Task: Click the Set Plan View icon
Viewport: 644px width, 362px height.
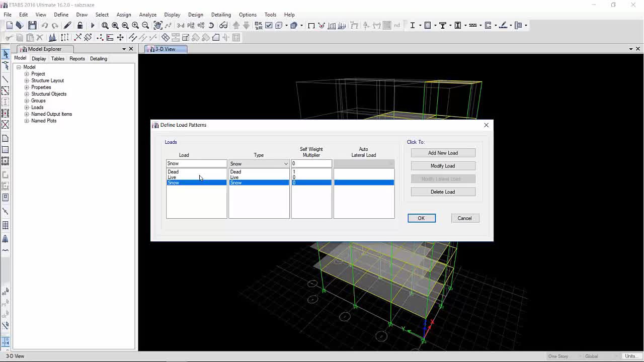Action: [191, 25]
